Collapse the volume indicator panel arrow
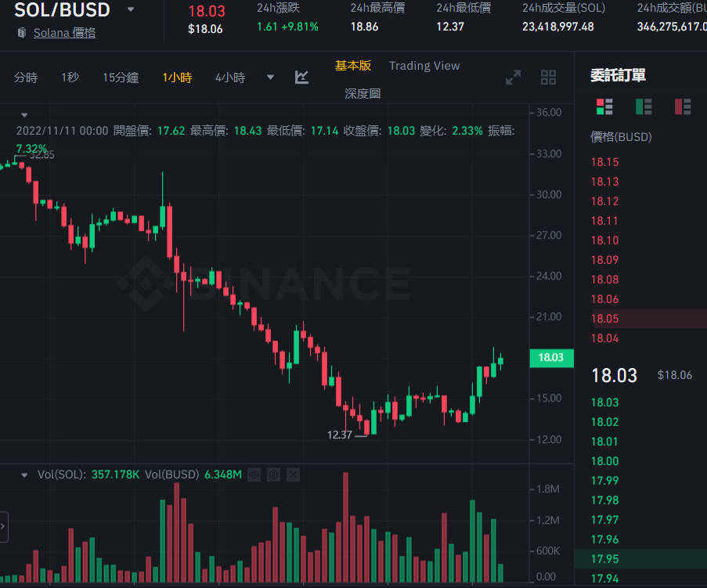This screenshot has width=707, height=588. 24,474
